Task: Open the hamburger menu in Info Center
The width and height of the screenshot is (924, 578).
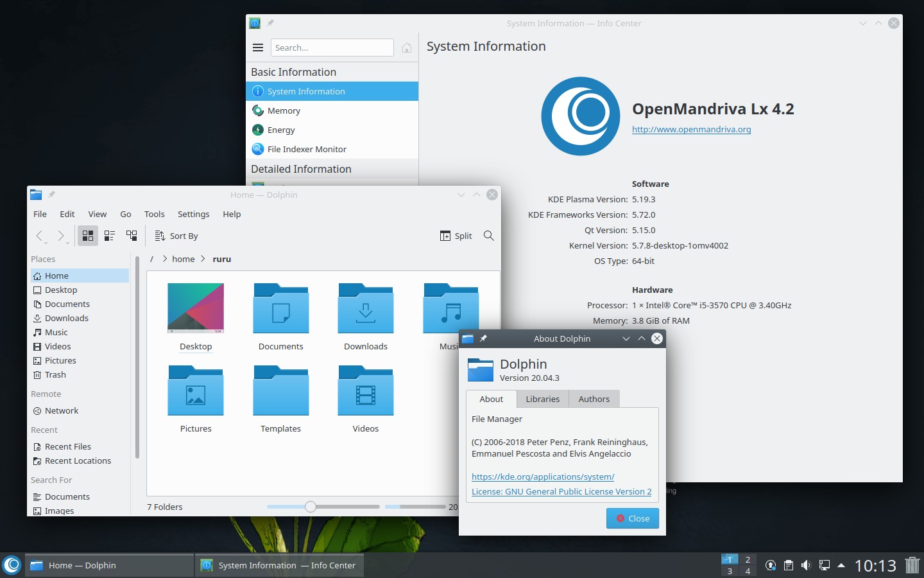Action: tap(258, 48)
